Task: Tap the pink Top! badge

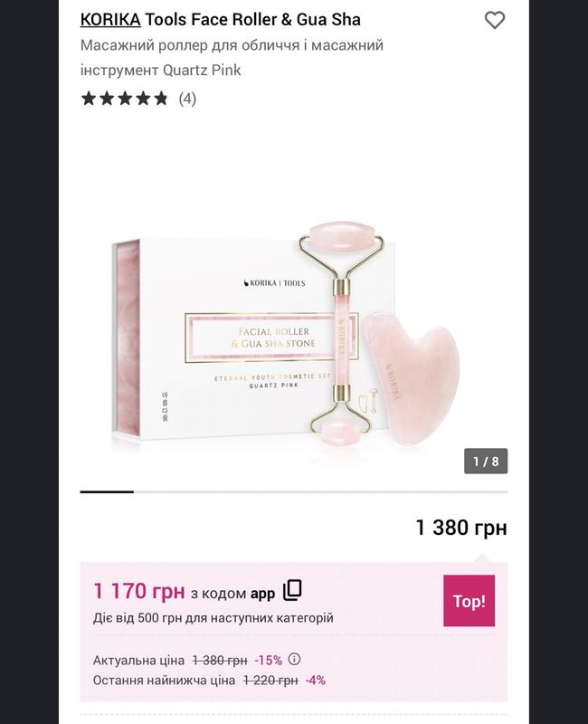Action: [469, 601]
